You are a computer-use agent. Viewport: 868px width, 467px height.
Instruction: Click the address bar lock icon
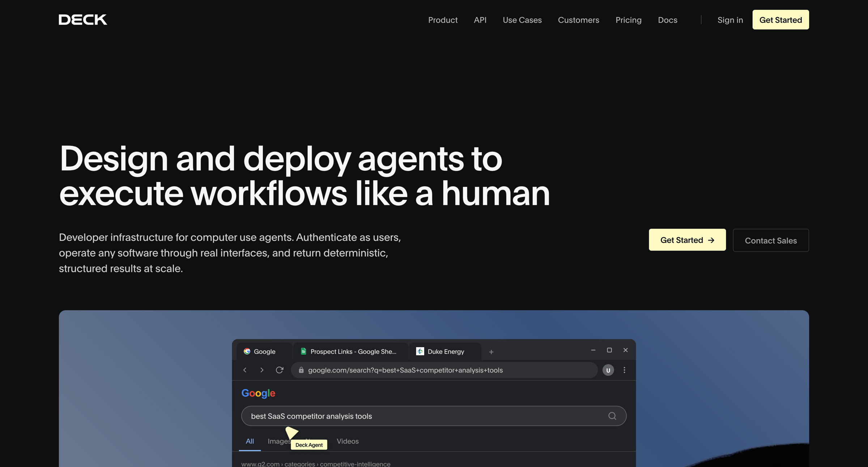click(301, 370)
